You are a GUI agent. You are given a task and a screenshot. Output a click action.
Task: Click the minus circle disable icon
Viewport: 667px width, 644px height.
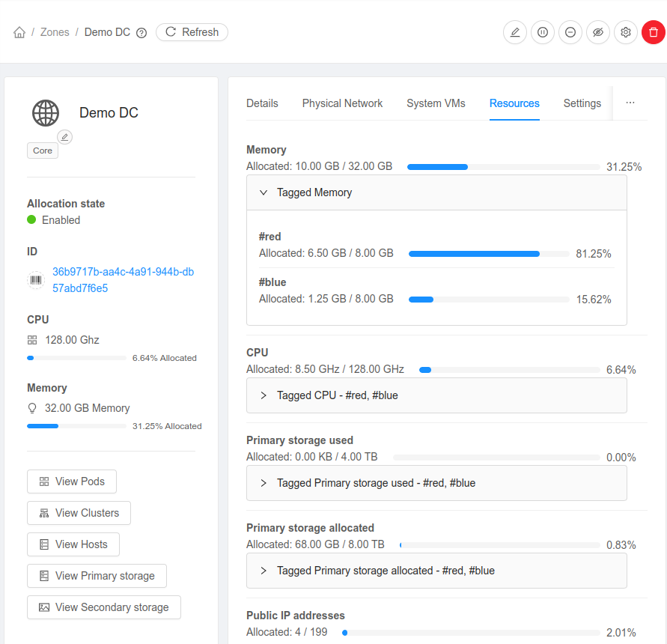coord(570,32)
